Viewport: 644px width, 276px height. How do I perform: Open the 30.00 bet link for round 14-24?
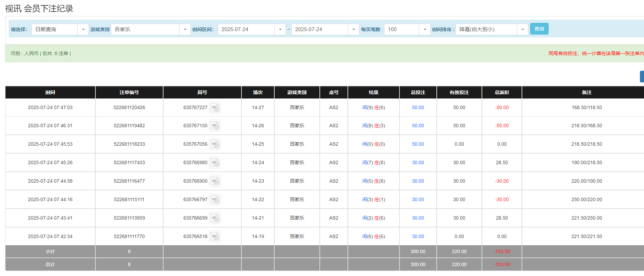click(x=418, y=163)
